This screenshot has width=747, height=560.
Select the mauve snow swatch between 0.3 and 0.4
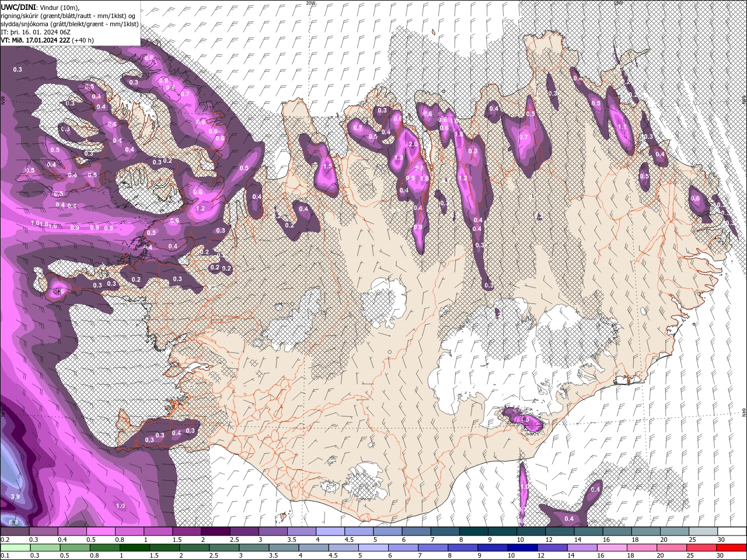[44, 531]
